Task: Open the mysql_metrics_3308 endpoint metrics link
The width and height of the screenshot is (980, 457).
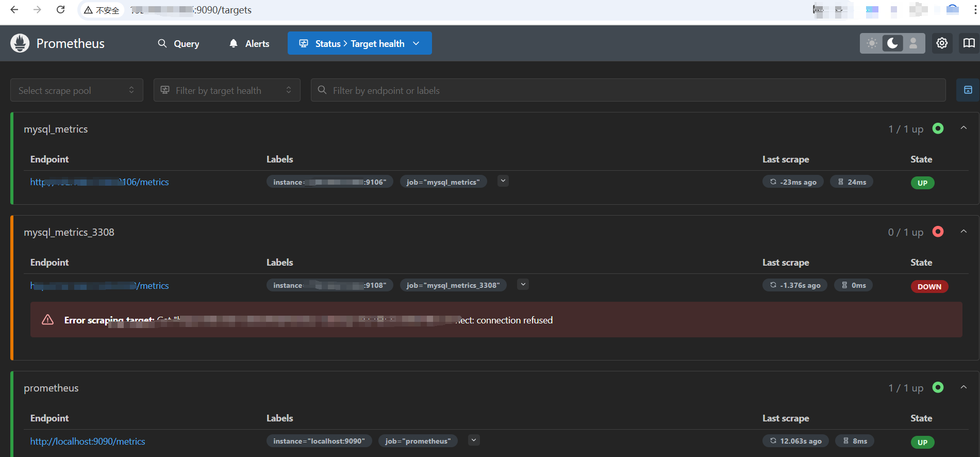Action: (99, 286)
